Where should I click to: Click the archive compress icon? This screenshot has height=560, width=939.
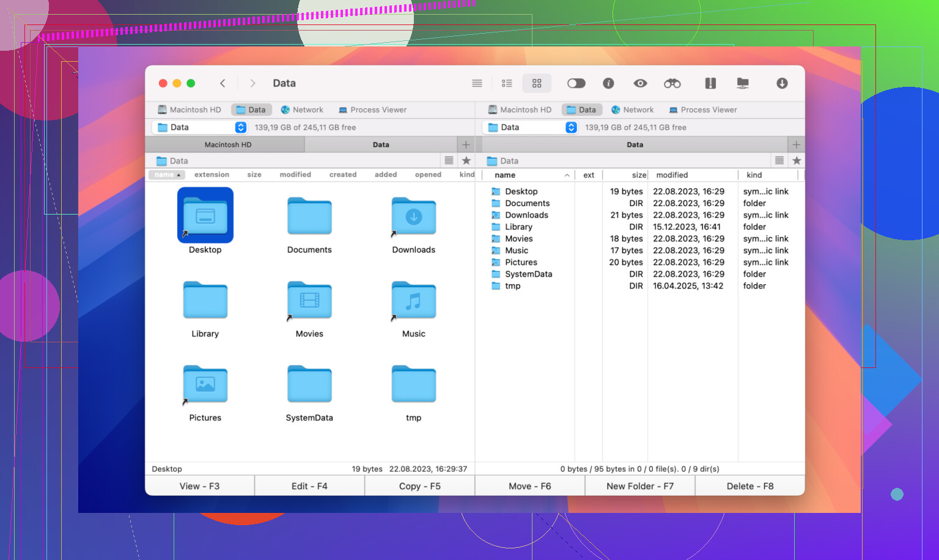(x=710, y=83)
